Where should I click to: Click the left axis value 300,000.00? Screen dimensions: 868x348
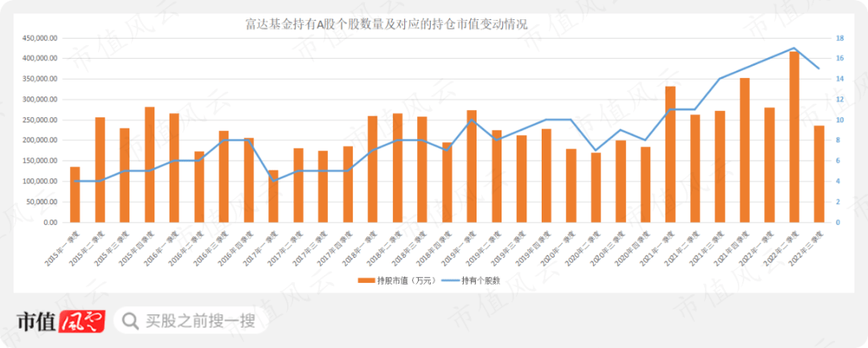(x=40, y=100)
